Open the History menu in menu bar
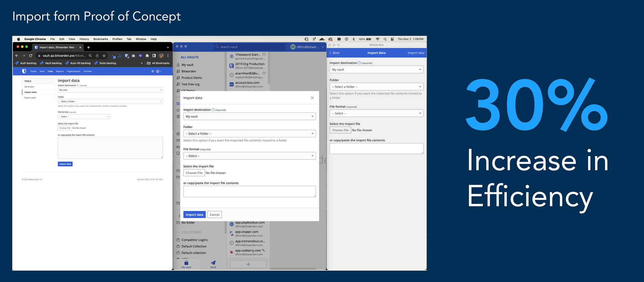The image size is (644, 282). click(84, 39)
